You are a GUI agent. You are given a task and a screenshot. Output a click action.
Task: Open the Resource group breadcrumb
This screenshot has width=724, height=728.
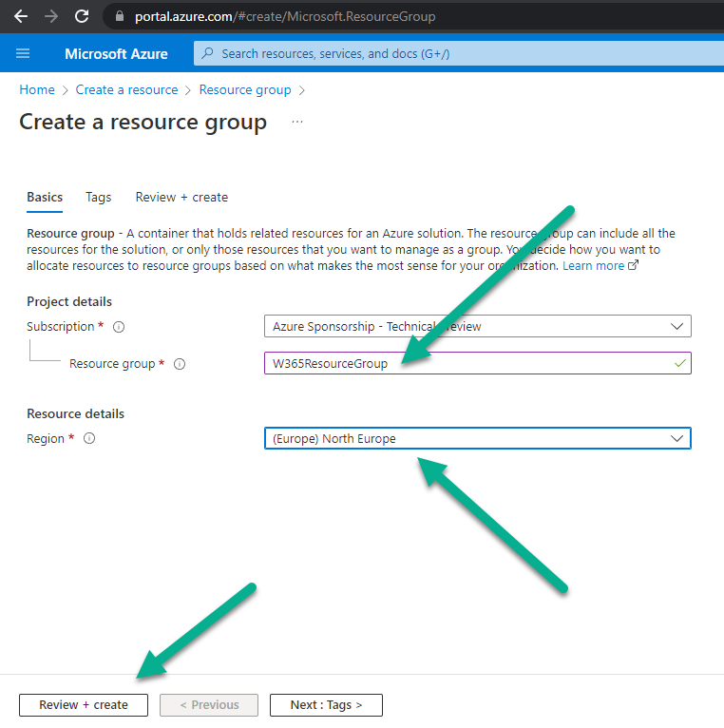click(245, 89)
